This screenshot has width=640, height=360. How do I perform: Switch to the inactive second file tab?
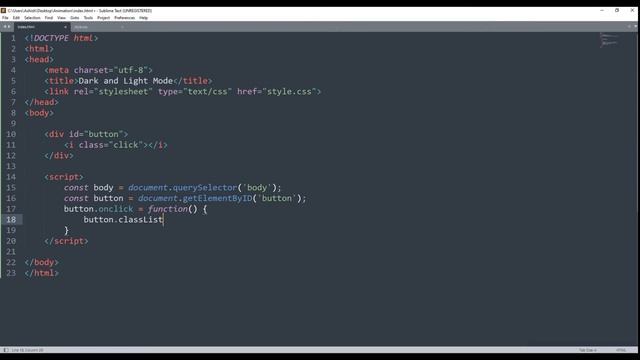98,27
